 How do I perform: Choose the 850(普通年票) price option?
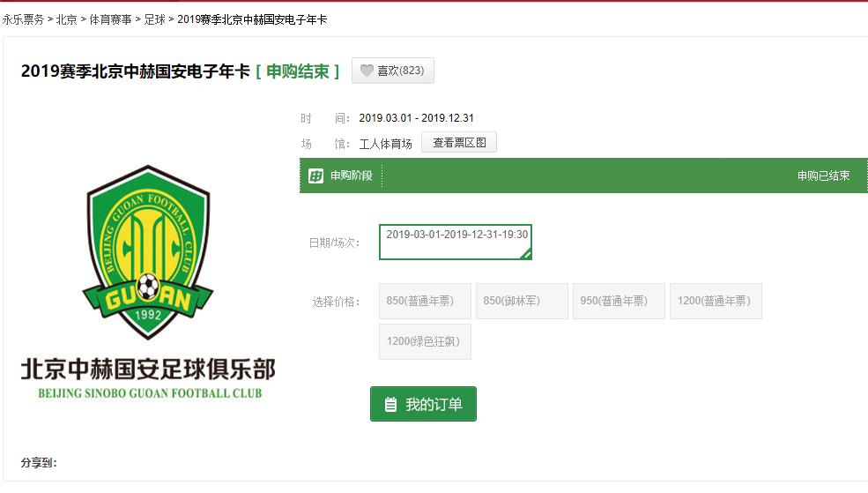click(x=425, y=301)
